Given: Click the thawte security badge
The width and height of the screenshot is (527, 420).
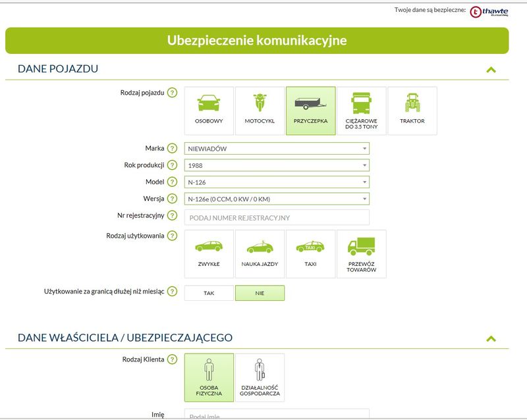Looking at the screenshot, I should tap(489, 11).
